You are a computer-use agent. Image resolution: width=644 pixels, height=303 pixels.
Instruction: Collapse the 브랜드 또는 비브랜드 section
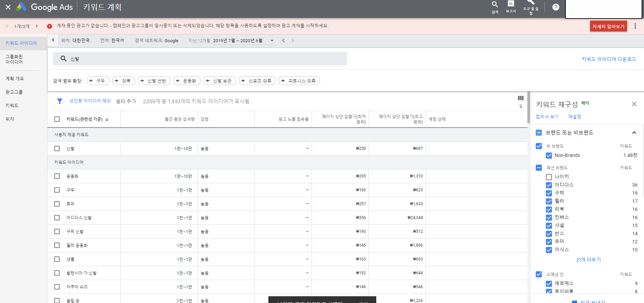pyautogui.click(x=634, y=133)
